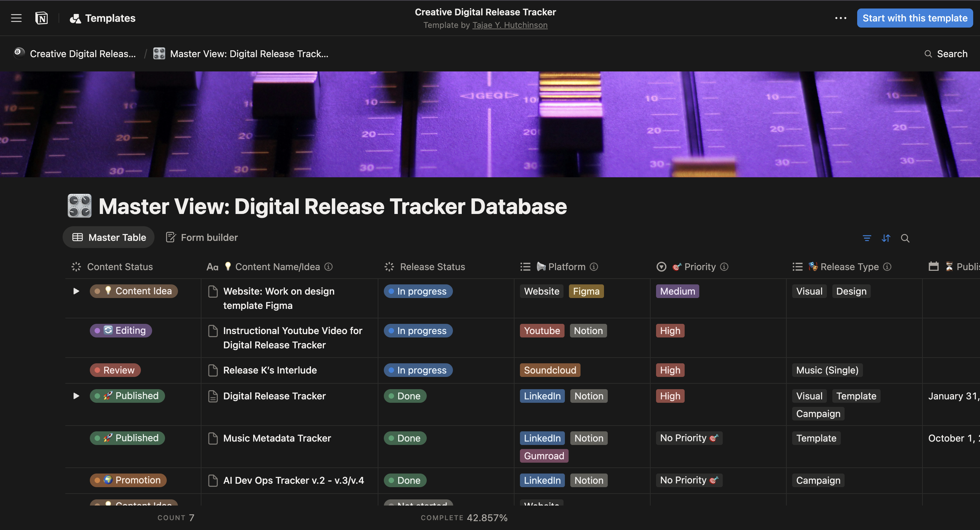This screenshot has width=980, height=530.
Task: Open Tajae Y. Hutchinson author link
Action: [510, 25]
